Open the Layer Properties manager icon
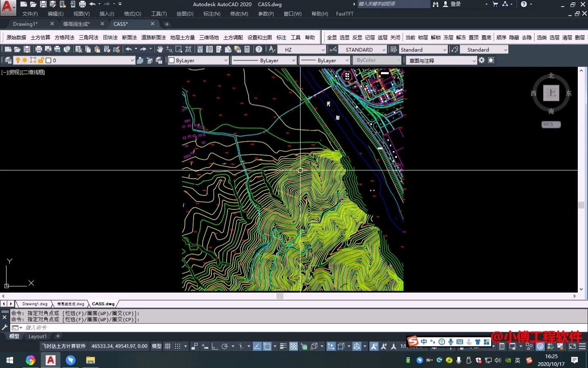Image resolution: width=588 pixels, height=368 pixels. (8, 61)
